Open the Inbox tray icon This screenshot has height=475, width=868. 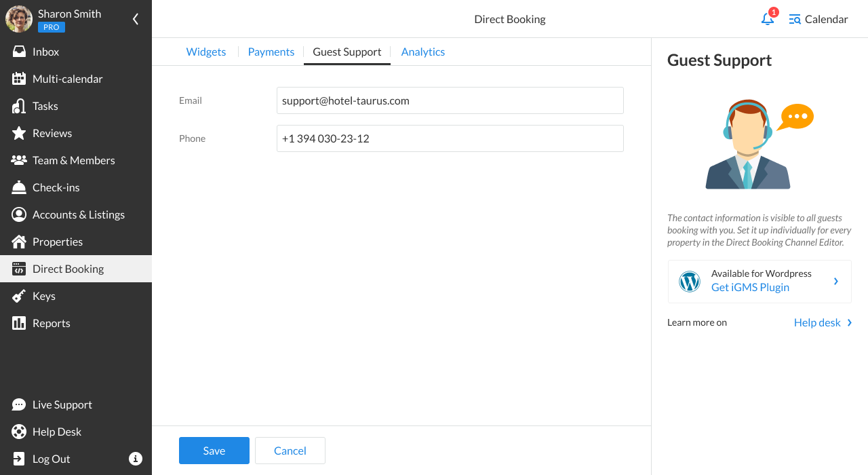tap(19, 52)
